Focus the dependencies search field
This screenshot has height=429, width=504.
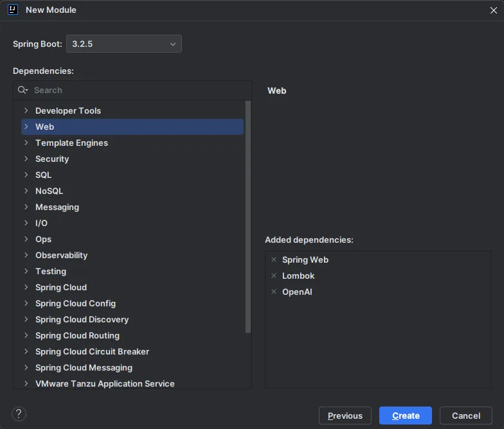point(138,91)
